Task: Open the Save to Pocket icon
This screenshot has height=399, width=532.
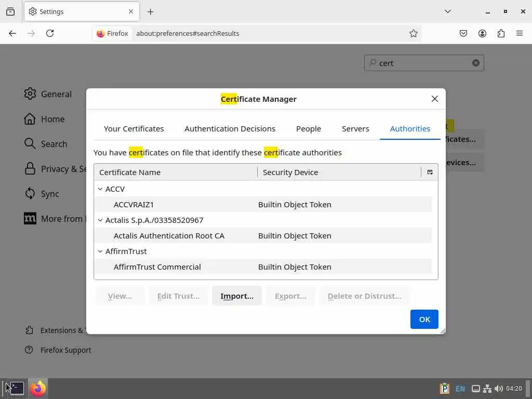Action: point(463,33)
